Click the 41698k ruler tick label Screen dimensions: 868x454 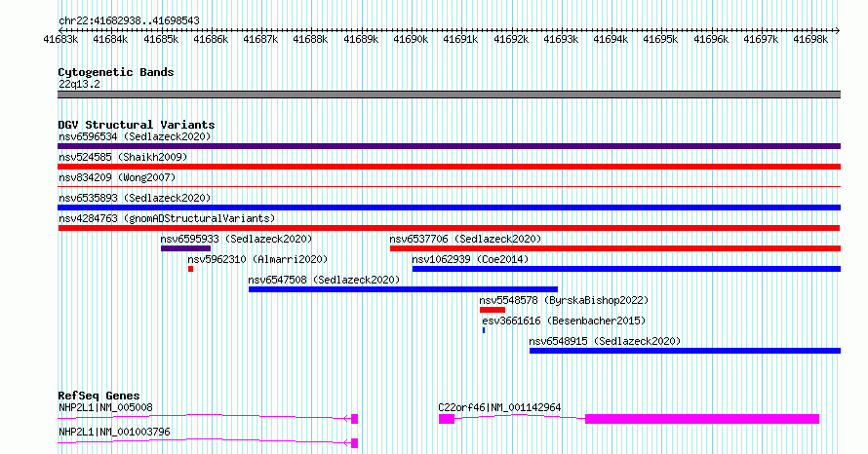(809, 39)
